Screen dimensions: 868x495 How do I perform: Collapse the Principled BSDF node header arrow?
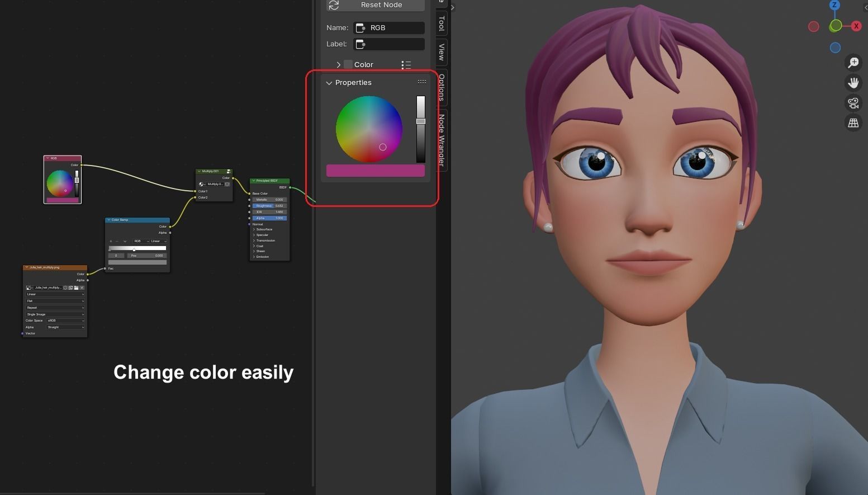[x=253, y=181]
